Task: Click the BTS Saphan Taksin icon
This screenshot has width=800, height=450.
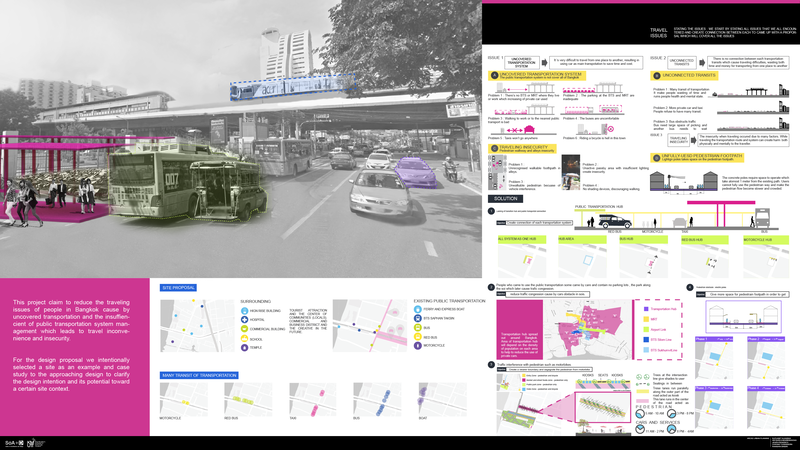Action: (418, 320)
